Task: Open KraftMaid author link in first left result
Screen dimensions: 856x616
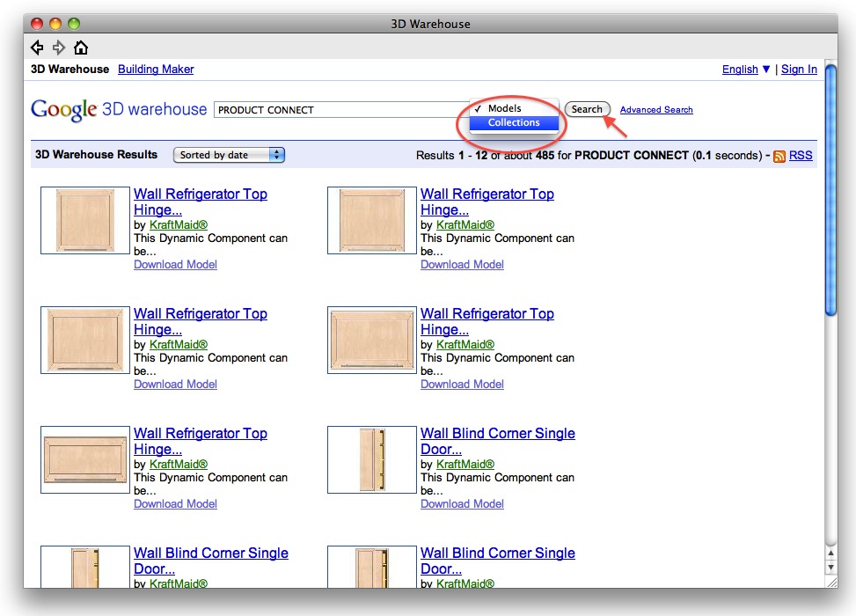Action: (179, 225)
